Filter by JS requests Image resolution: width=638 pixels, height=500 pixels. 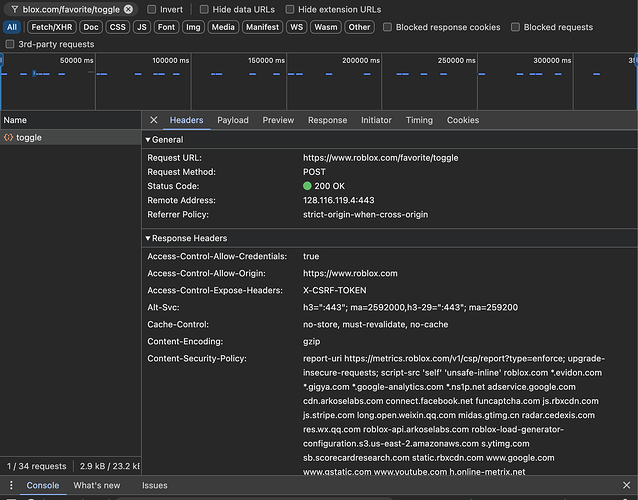[x=142, y=27]
